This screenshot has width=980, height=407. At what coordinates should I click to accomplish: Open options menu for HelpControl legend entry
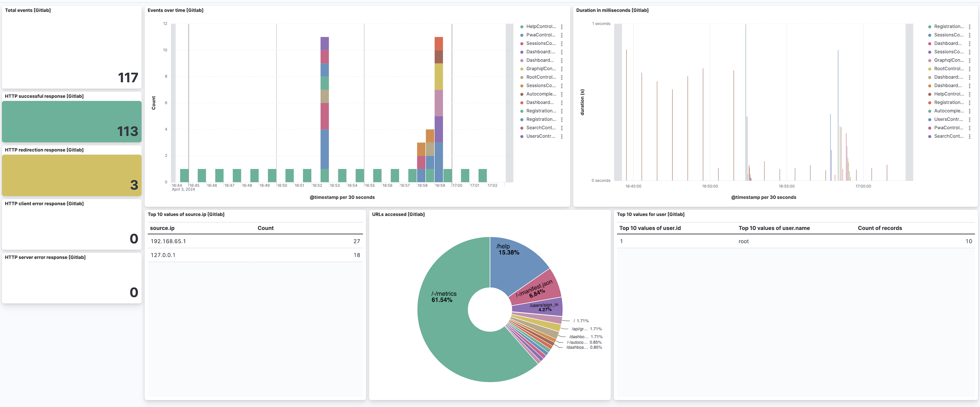(561, 26)
